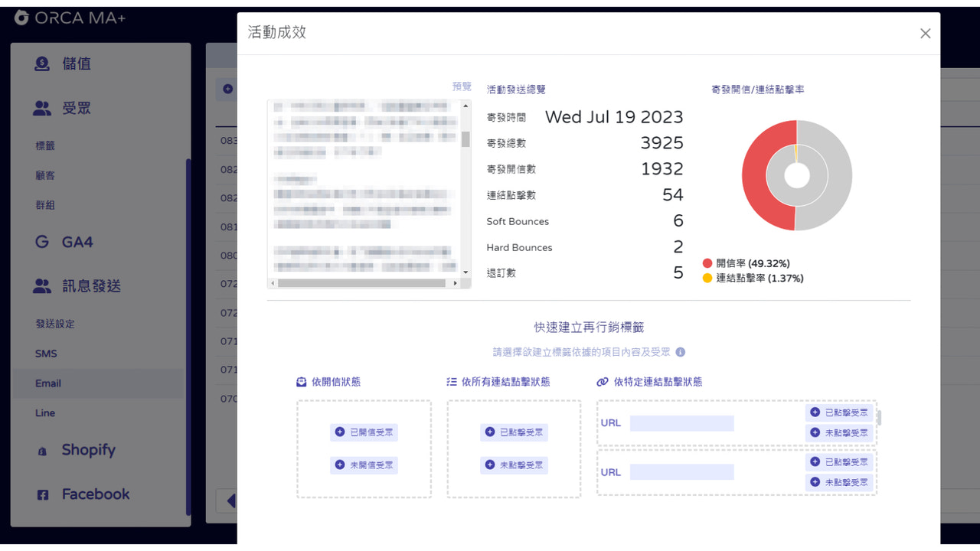Click the Hard Bounces label
This screenshot has height=551, width=980.
519,248
